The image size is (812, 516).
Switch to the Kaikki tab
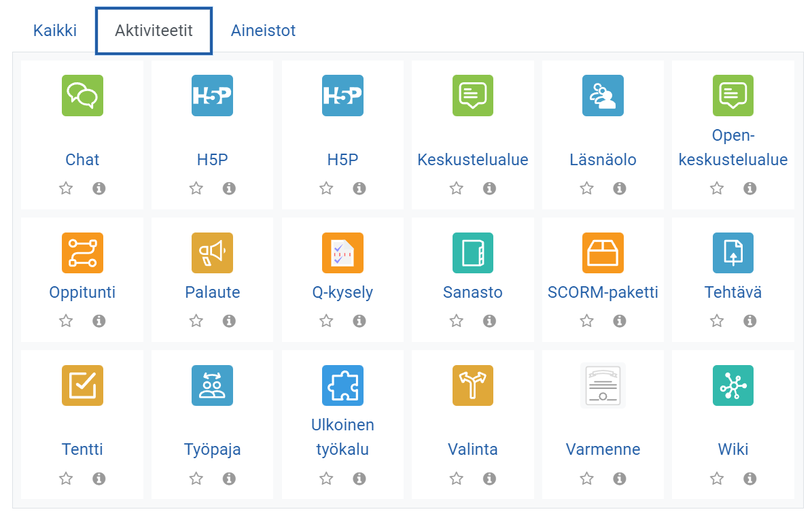coord(55,31)
